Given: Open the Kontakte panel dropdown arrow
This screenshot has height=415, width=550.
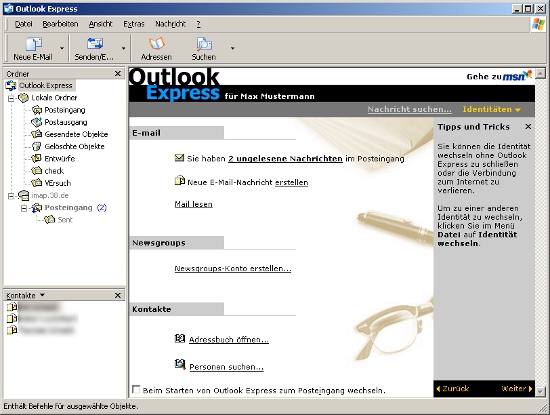Looking at the screenshot, I should pyautogui.click(x=42, y=295).
